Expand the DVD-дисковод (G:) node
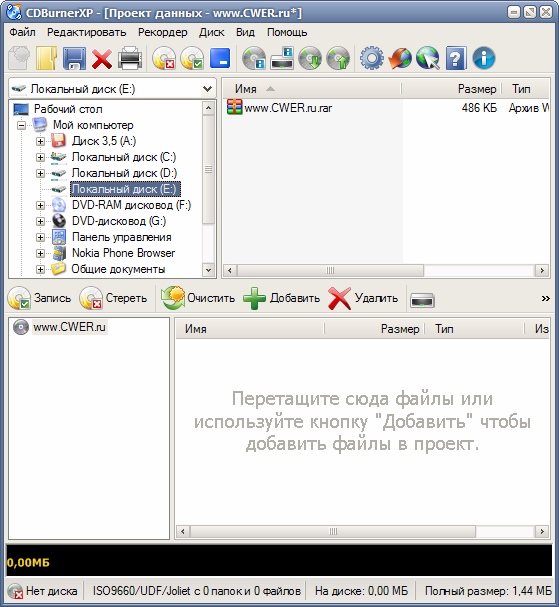 click(40, 221)
